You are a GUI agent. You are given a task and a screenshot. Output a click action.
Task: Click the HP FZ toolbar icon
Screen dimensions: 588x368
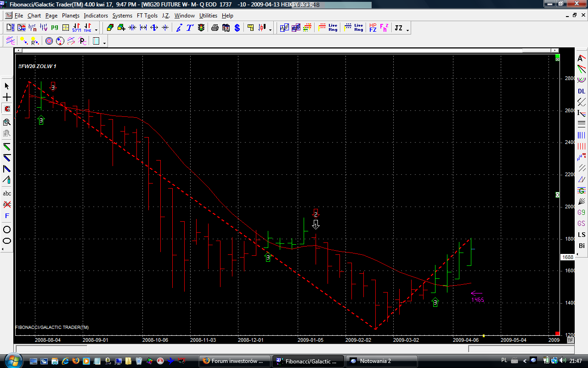(x=373, y=28)
